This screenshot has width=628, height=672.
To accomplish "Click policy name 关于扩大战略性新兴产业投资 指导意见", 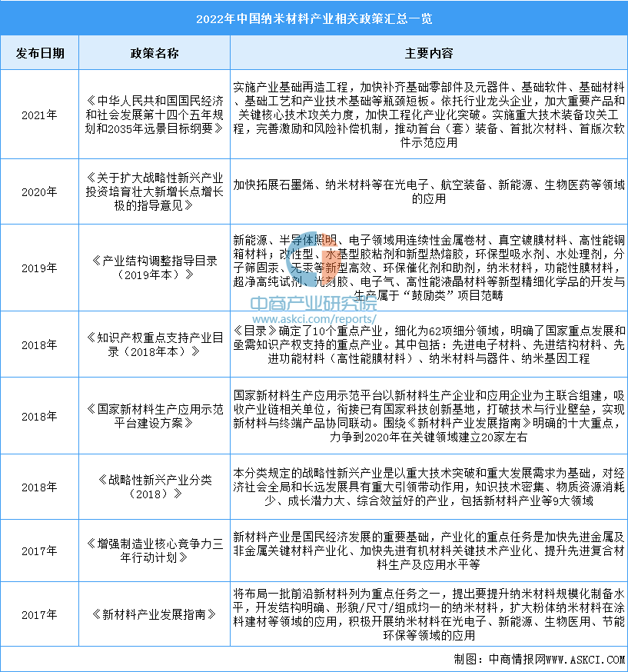I will 155,191.
